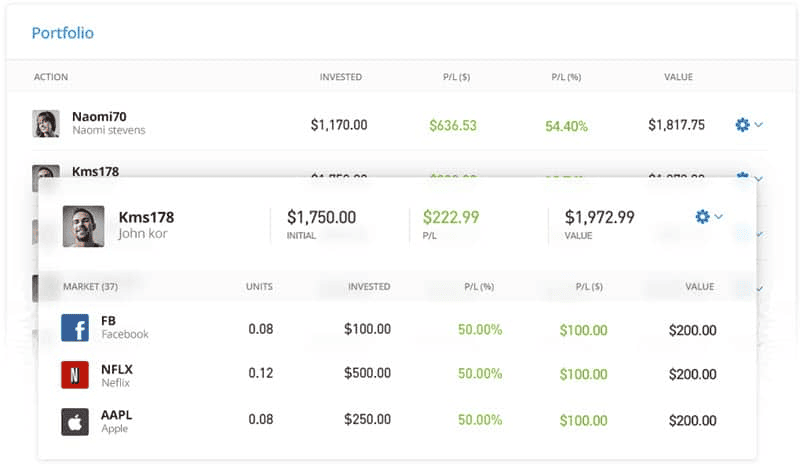Open the Portfolio heading link
The image size is (800, 471).
coord(62,33)
